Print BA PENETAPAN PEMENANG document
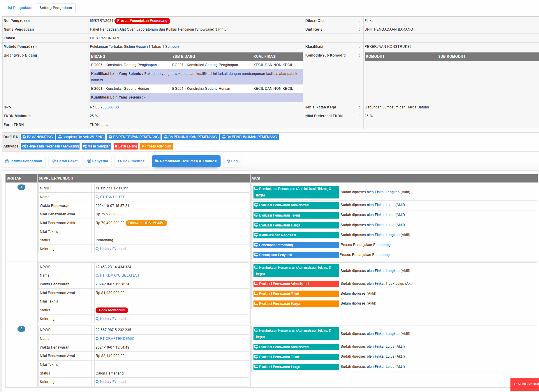Viewport: 539px width, 392px height. [x=133, y=137]
